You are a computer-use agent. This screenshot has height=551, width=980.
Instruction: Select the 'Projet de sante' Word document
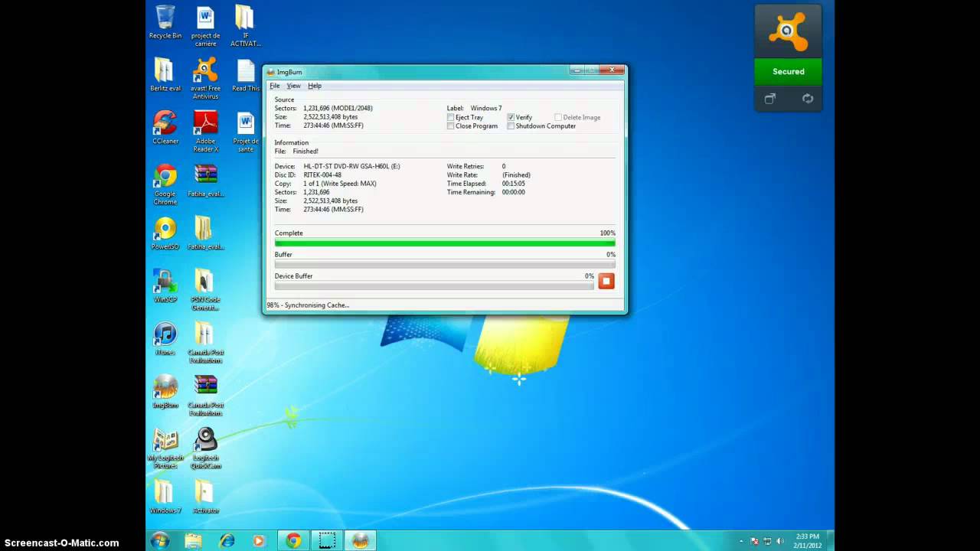click(245, 132)
